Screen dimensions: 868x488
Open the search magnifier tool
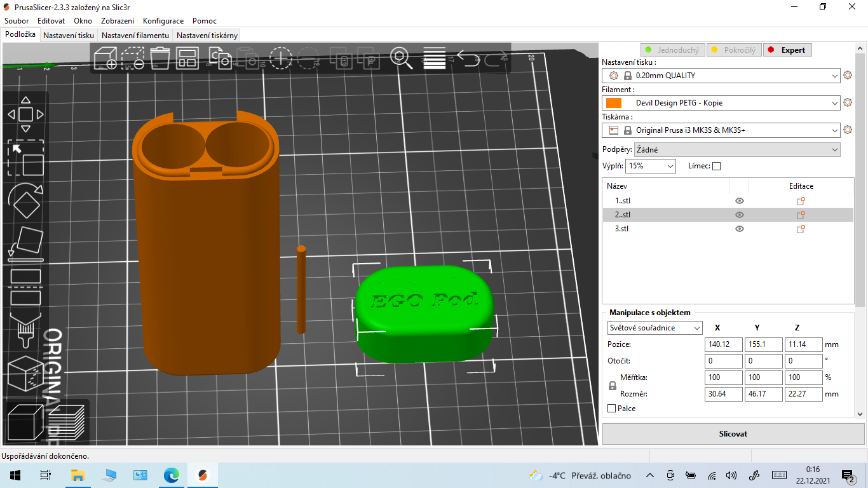coord(400,58)
